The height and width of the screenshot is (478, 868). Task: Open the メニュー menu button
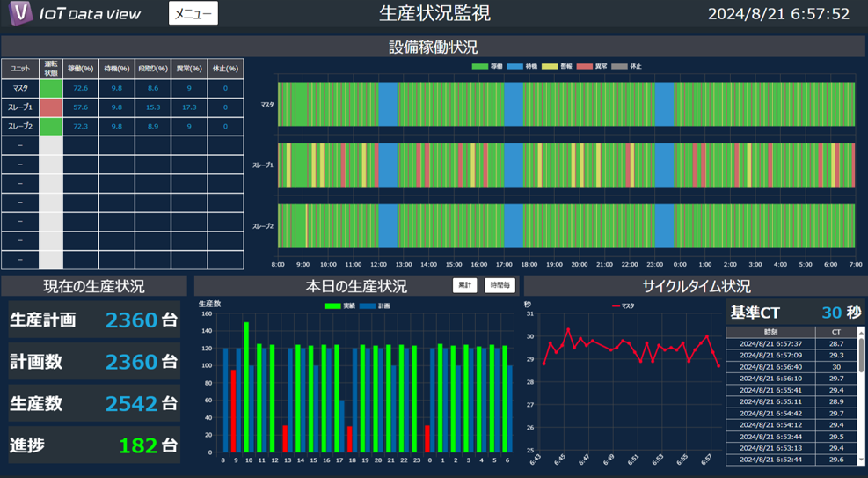tap(193, 14)
